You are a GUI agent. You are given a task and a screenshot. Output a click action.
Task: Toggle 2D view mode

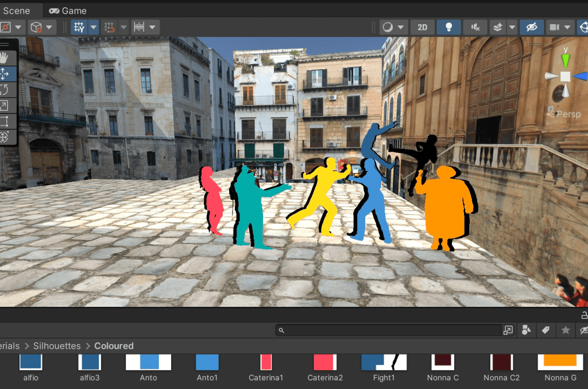(423, 27)
